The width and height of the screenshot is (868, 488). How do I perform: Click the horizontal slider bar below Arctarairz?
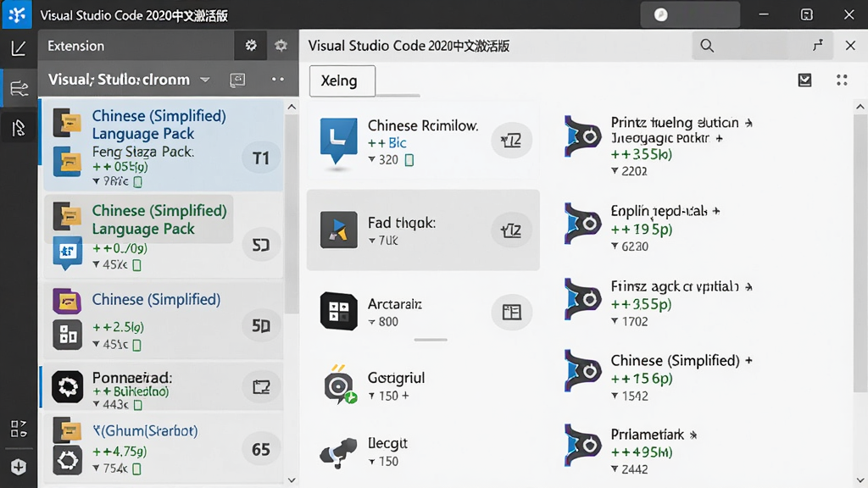(x=431, y=340)
